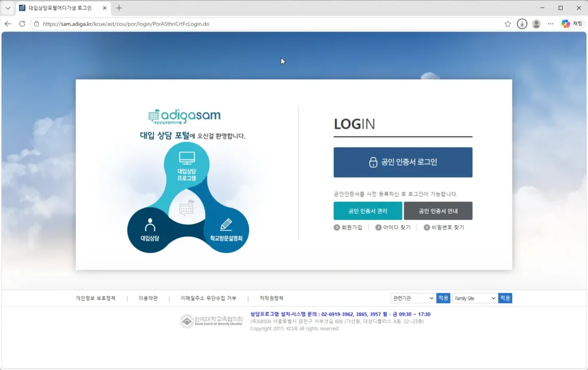Screen dimensions: 588x370
Task: Open a new tab with plus icon
Action: [119, 8]
